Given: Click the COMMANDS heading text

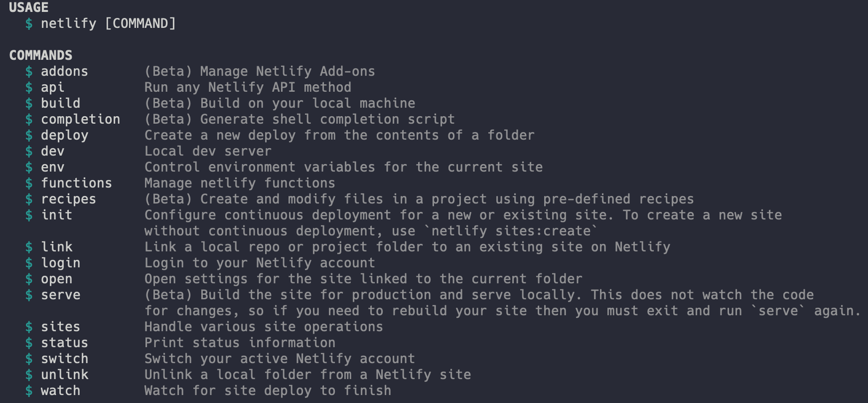Looking at the screenshot, I should (41, 55).
